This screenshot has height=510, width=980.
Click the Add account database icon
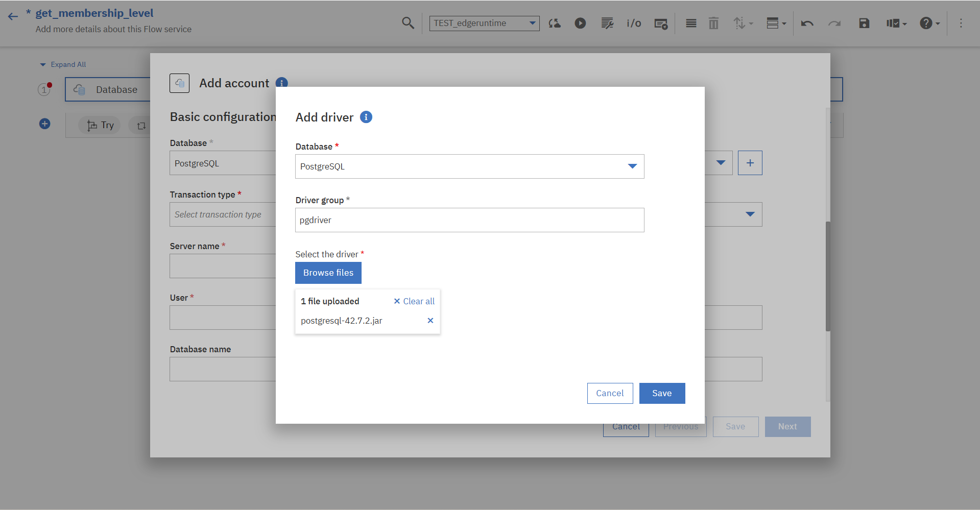[180, 83]
